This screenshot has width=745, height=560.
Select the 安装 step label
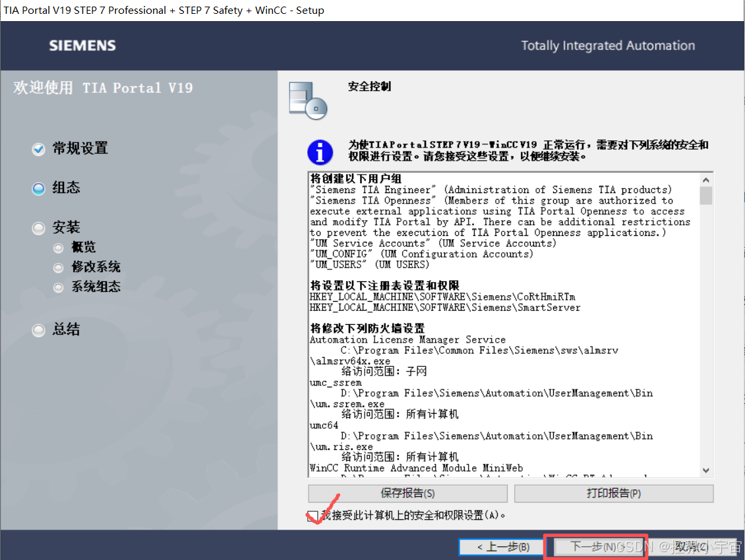pyautogui.click(x=66, y=227)
